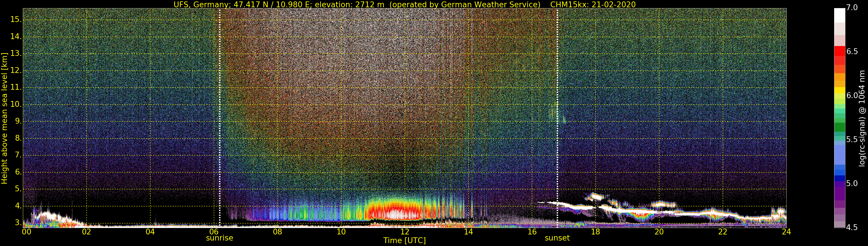The image size is (868, 246).
Task: Click the log(rc-signal) @ 1064 nm label
Action: click(862, 118)
